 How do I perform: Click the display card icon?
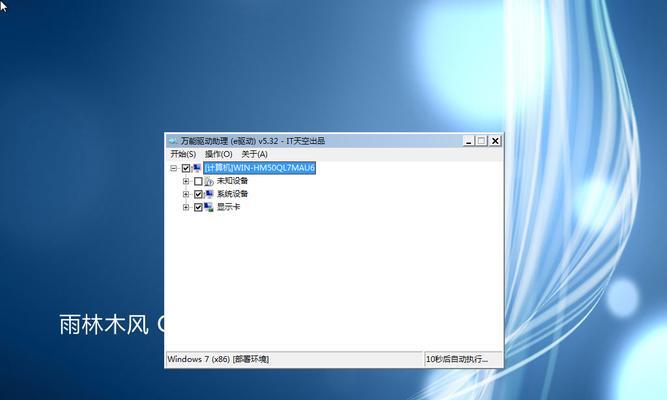tap(209, 207)
